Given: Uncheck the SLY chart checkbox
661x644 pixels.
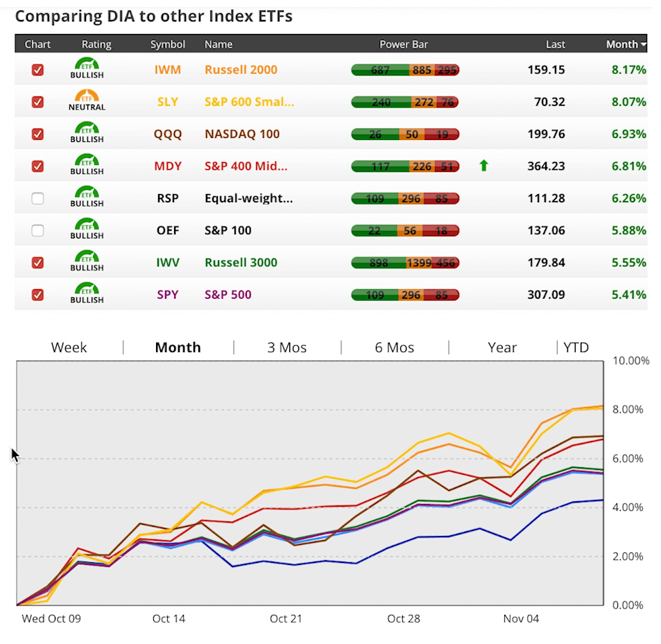Looking at the screenshot, I should 37,102.
